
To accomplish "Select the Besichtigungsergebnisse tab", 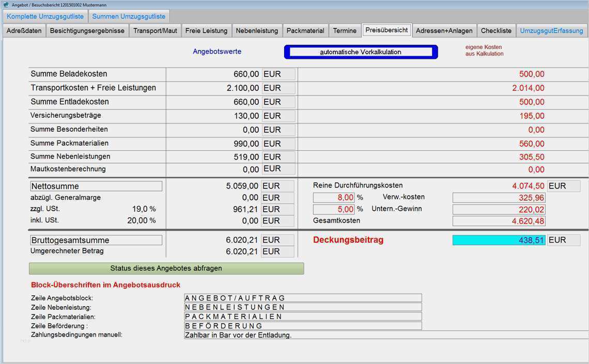I will click(87, 30).
